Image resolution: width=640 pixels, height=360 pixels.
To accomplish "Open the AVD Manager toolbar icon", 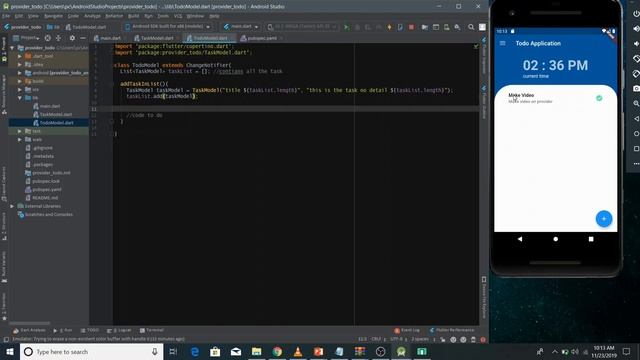I will (x=447, y=27).
